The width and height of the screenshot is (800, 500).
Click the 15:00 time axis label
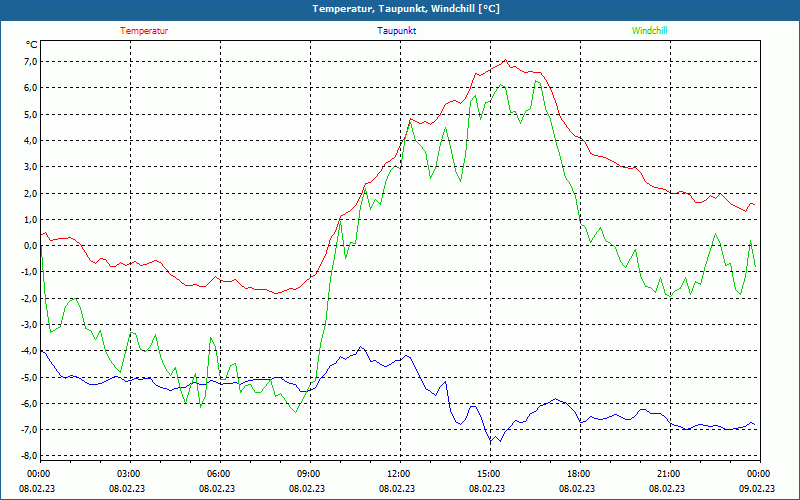coord(488,473)
